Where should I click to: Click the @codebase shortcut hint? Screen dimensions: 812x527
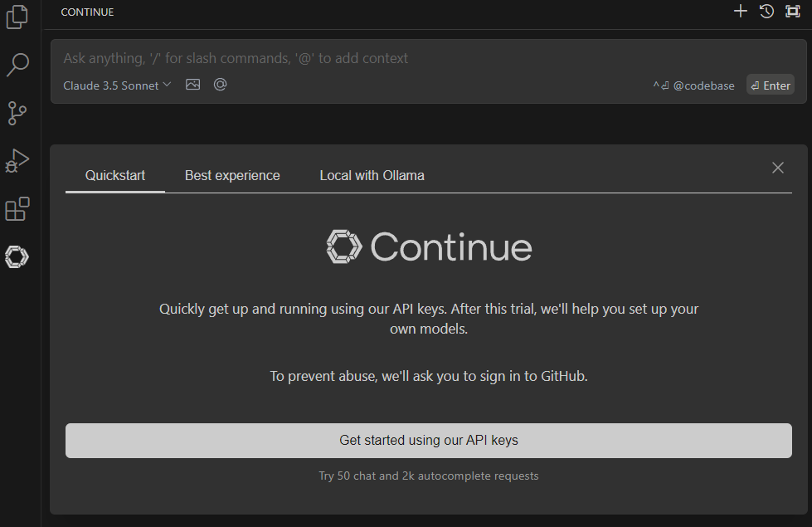coord(694,85)
